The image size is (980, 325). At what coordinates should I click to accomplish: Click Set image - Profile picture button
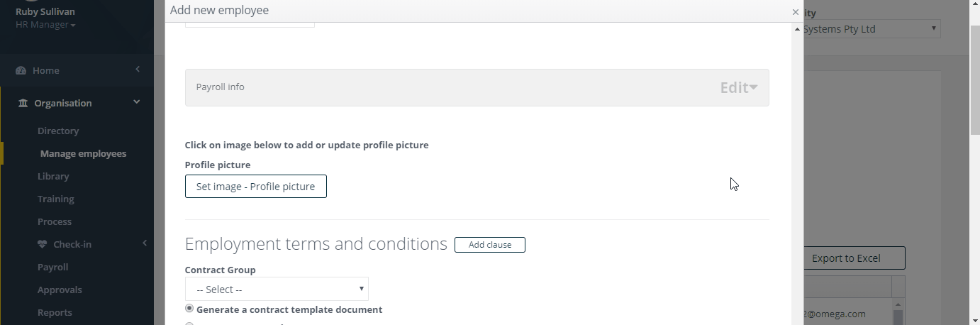(x=256, y=187)
